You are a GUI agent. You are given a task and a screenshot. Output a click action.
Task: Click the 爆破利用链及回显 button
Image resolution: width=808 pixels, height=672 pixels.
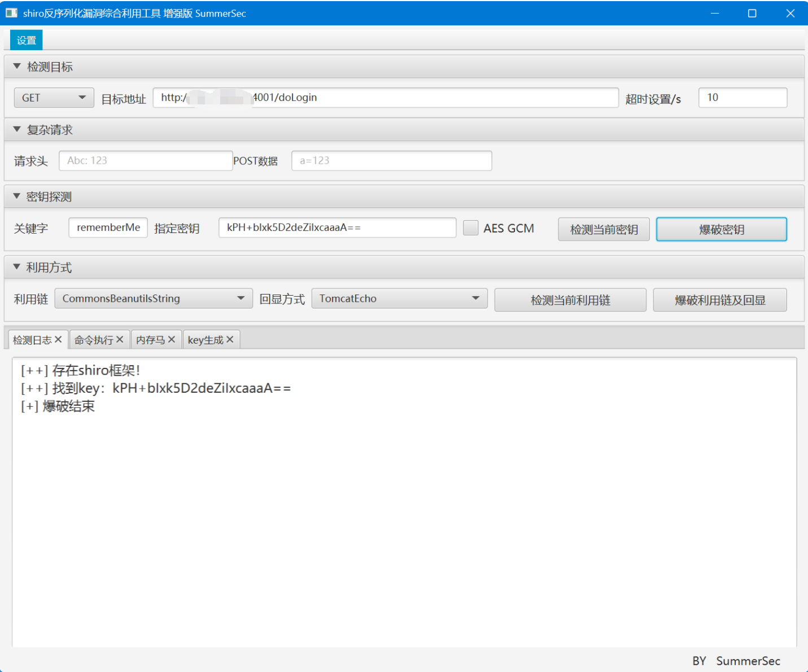click(720, 300)
